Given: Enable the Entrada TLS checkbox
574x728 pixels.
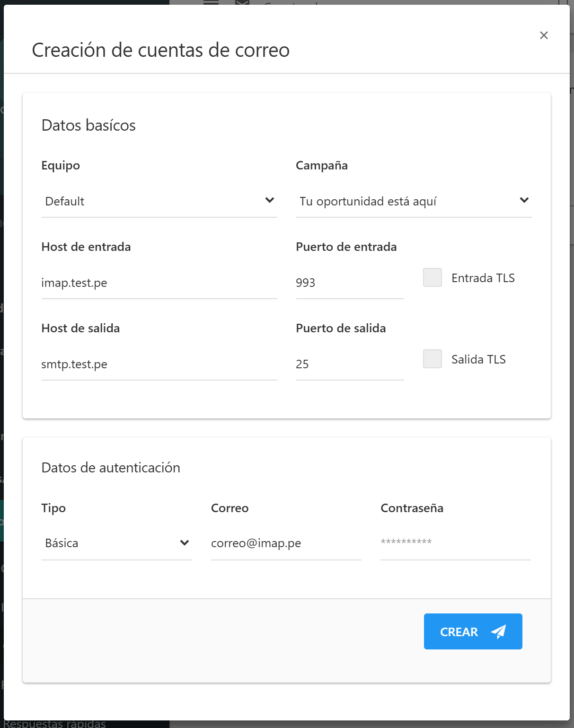Looking at the screenshot, I should click(432, 278).
